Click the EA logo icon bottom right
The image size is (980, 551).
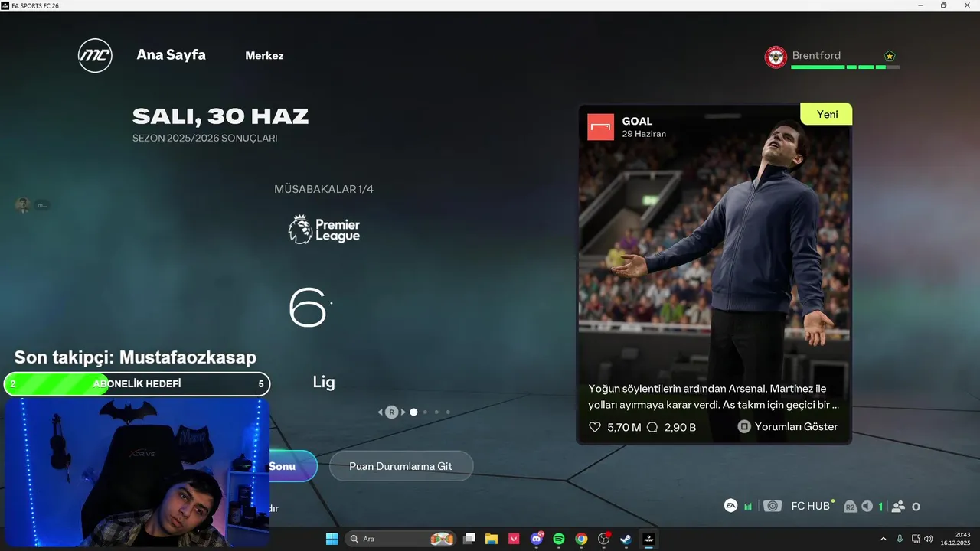pyautogui.click(x=731, y=506)
